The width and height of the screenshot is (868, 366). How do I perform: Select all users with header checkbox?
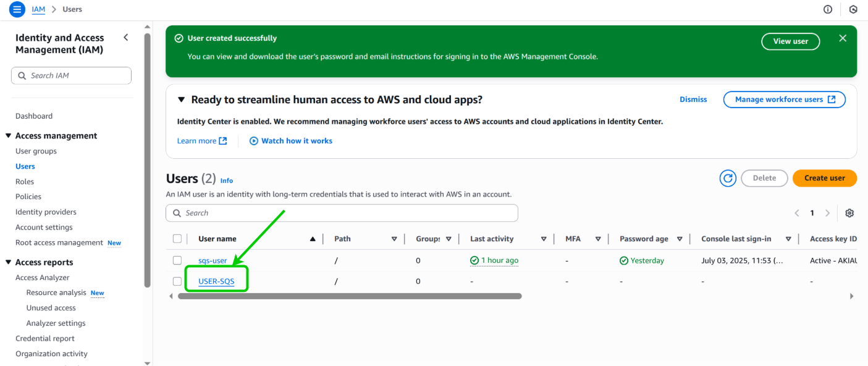pos(177,239)
